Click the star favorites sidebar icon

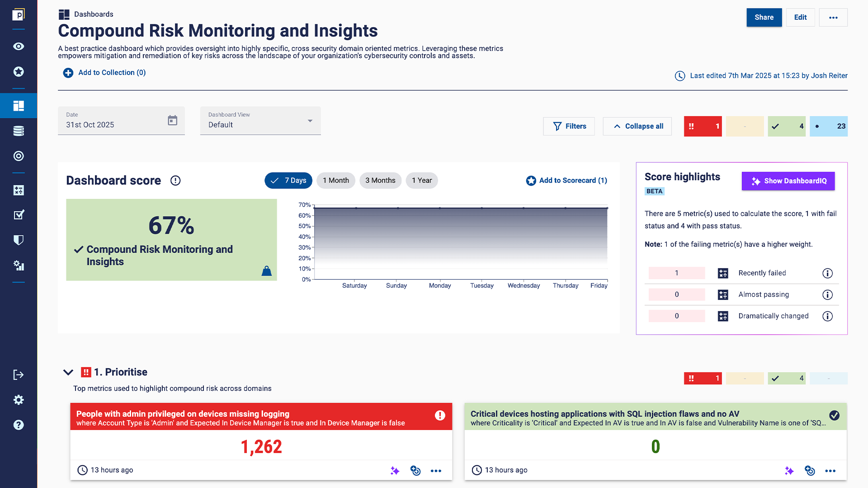pos(19,72)
